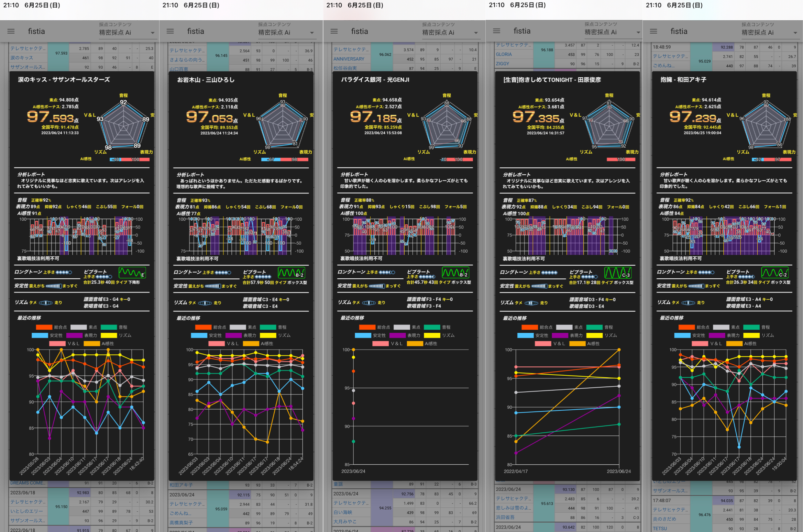Screen dimensions: 803x532
Task: Open hamburger menu in 抱きしめてTONIGHT panel
Action: pyautogui.click(x=497, y=31)
